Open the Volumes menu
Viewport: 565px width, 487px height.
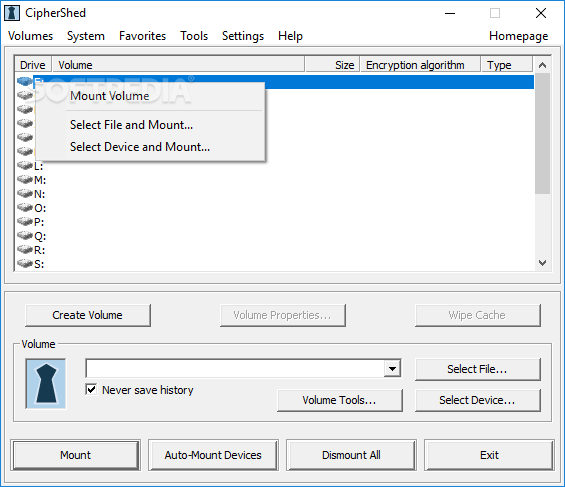tap(31, 36)
